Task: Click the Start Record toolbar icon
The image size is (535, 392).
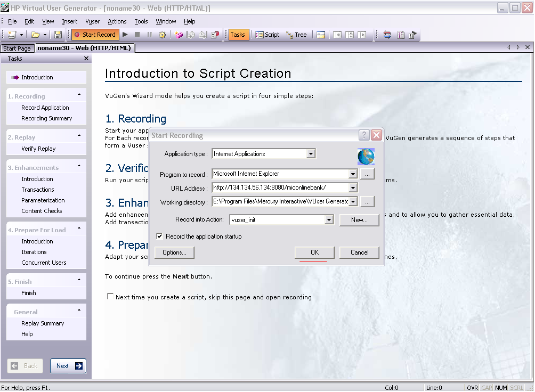Action: [95, 34]
